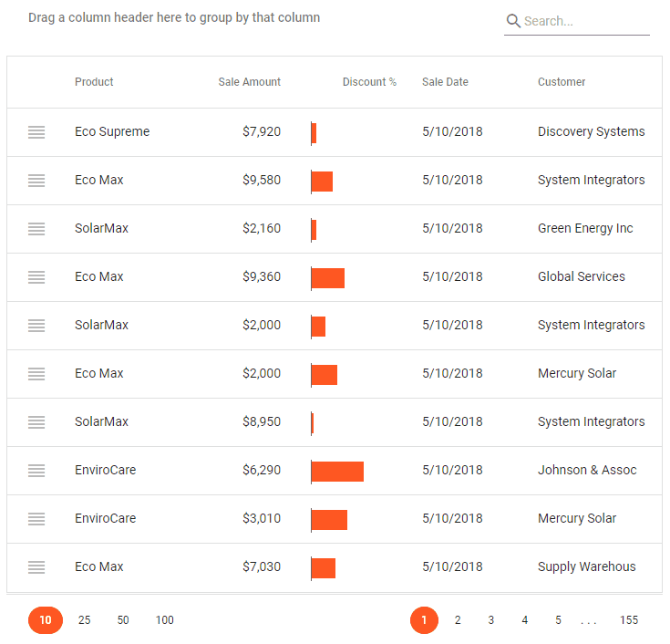This screenshot has height=644, width=670.
Task: Click drag handle for Green Energy Inc row
Action: 36,229
